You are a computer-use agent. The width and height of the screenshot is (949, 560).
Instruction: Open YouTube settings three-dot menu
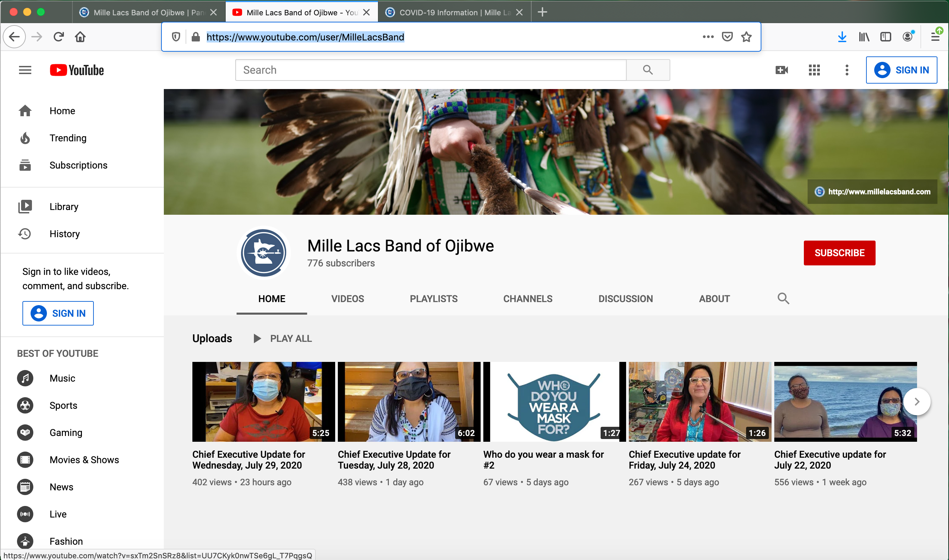click(x=847, y=70)
